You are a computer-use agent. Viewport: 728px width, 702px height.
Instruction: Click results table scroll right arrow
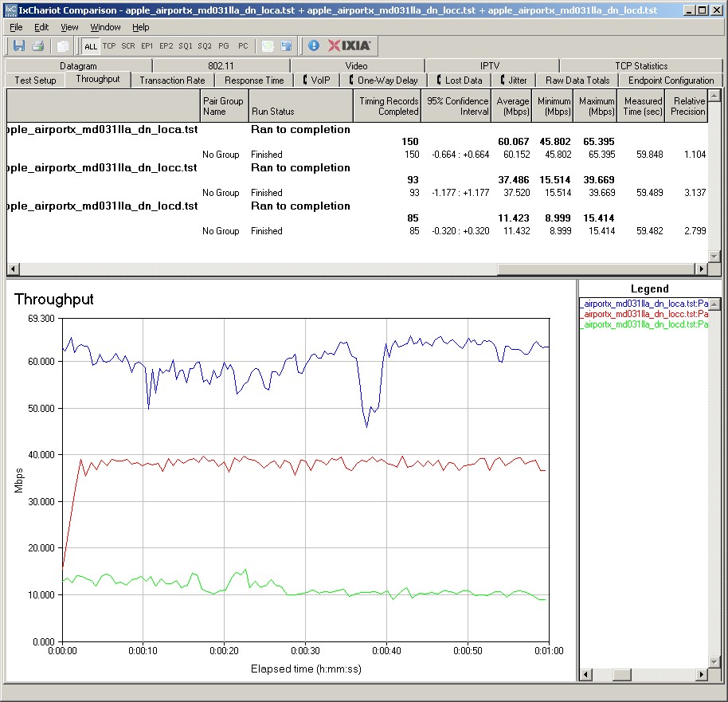point(701,269)
